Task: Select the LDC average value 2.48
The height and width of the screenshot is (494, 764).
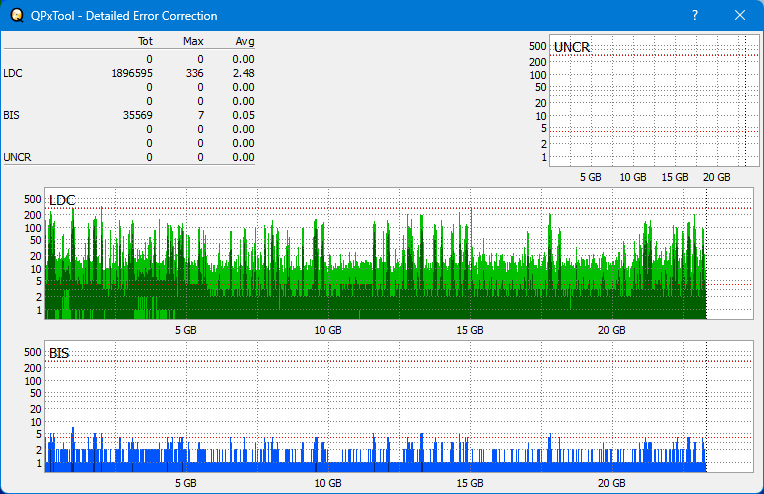Action: click(243, 73)
